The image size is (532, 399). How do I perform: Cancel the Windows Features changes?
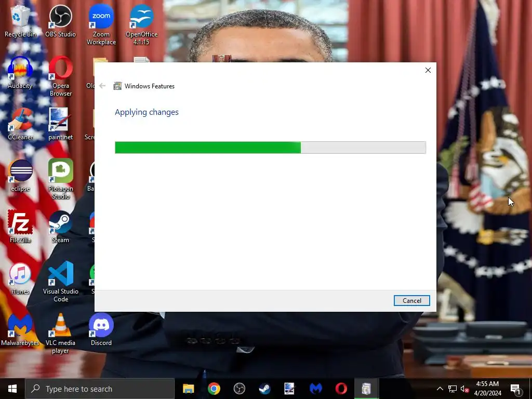(x=411, y=301)
